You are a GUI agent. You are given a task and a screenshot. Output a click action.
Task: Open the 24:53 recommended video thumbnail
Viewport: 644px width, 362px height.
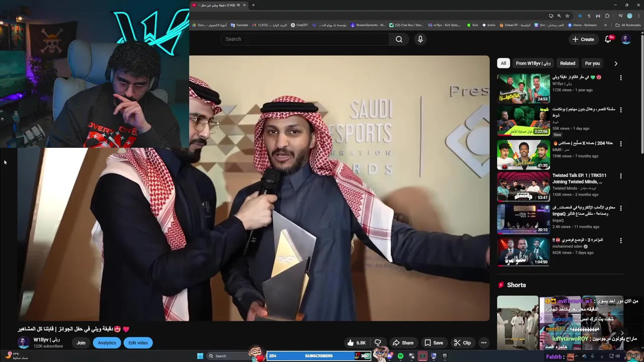523,88
